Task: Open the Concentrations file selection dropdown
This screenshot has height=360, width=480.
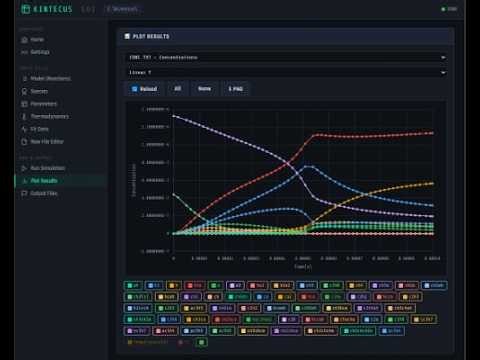Action: (287, 58)
